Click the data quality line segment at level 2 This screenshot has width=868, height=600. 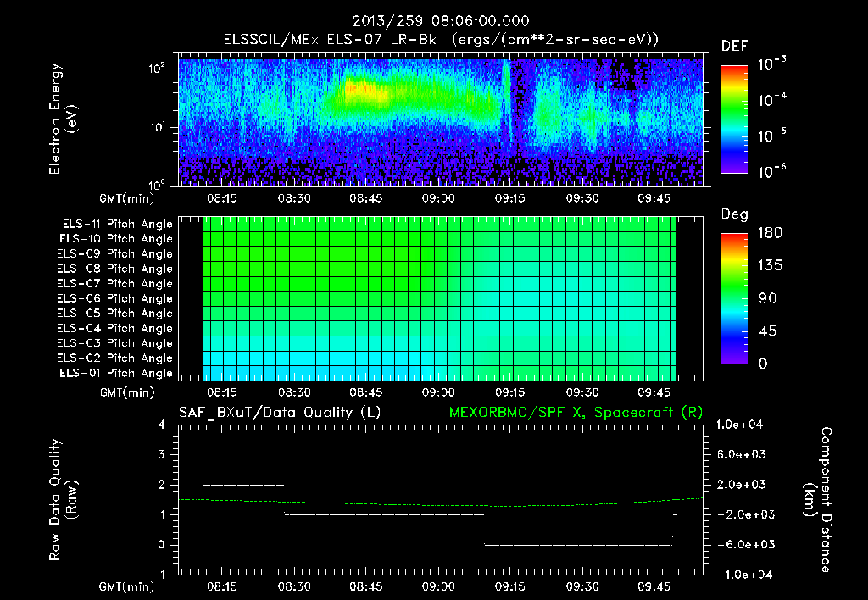[x=243, y=485]
